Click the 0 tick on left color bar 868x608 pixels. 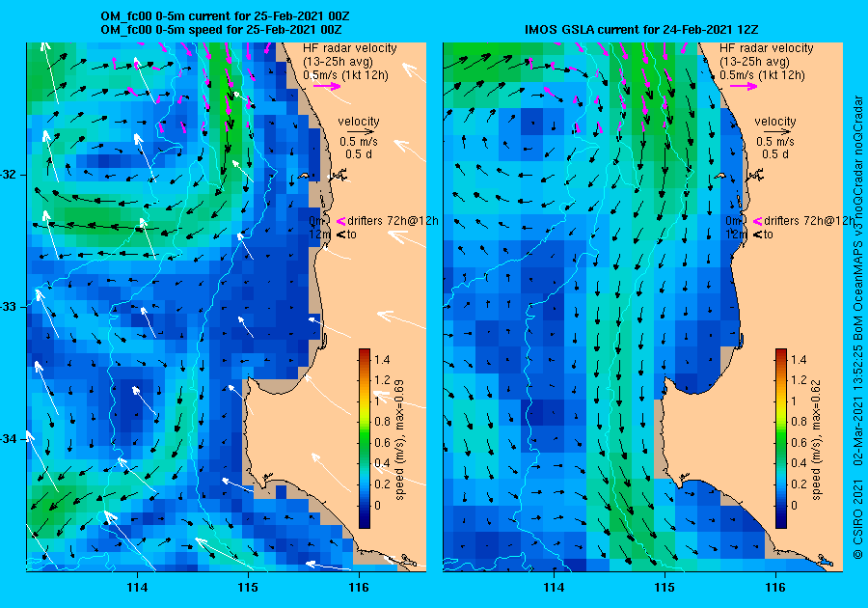click(x=378, y=505)
